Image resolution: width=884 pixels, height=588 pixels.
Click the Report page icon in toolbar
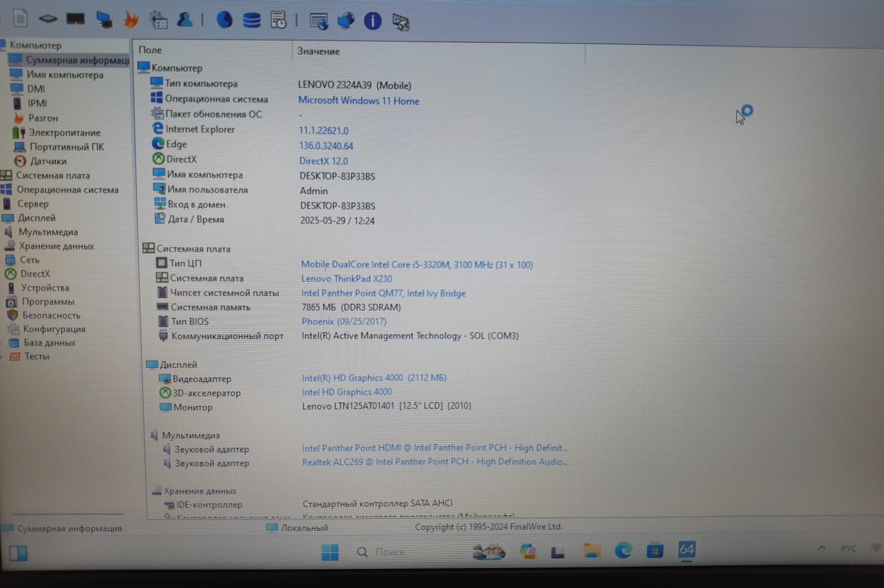pos(20,18)
